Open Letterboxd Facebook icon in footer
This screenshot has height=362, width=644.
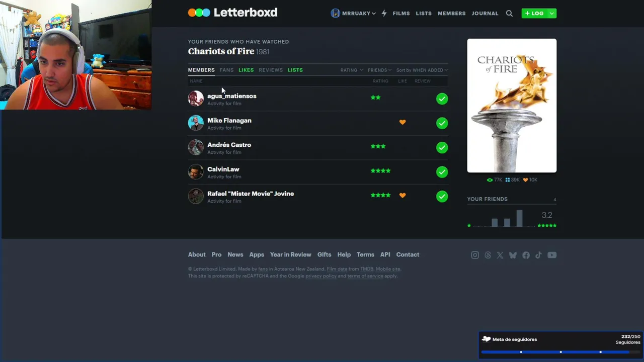click(526, 255)
